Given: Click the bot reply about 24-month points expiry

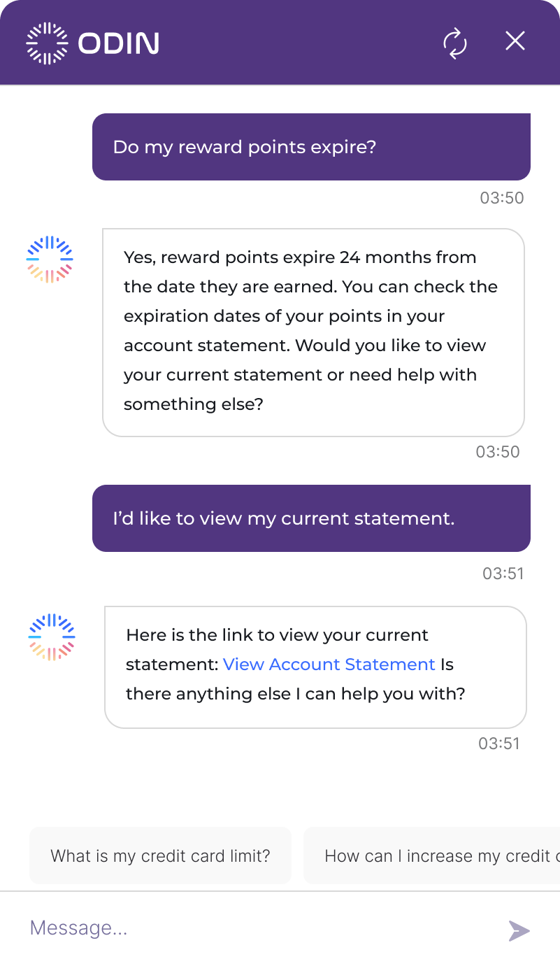Looking at the screenshot, I should pos(313,332).
